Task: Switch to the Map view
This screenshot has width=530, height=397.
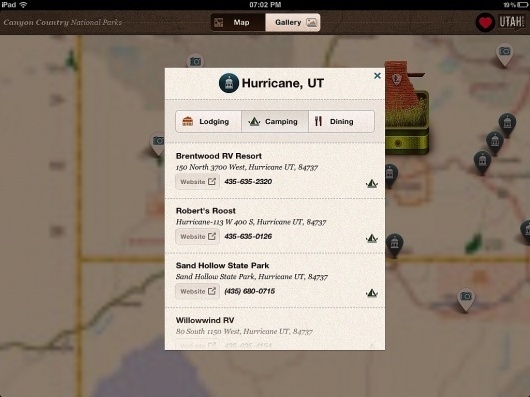Action: [x=238, y=23]
